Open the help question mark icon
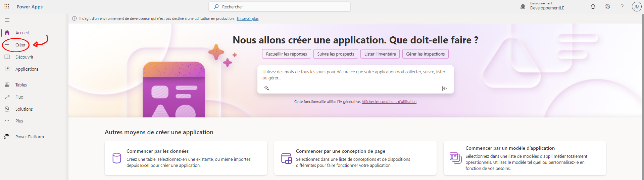Viewport: 644px width, 180px height. tap(622, 6)
